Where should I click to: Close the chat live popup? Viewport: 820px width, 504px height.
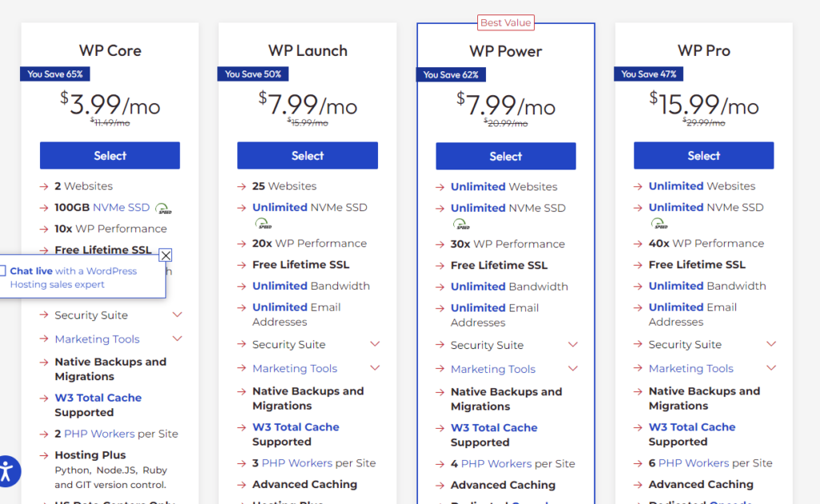coord(166,255)
